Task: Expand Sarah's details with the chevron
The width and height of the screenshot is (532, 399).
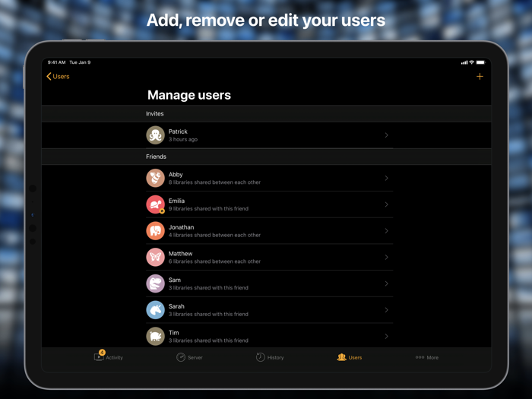Action: coord(386,310)
